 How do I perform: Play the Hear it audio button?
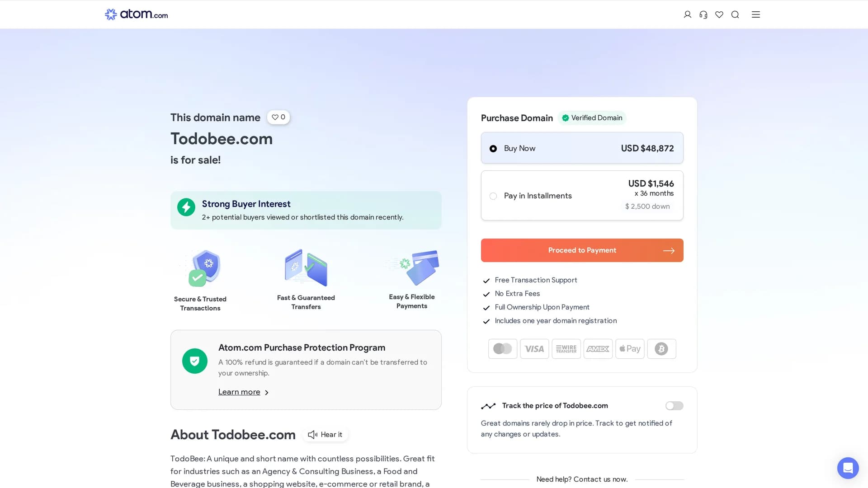(325, 435)
